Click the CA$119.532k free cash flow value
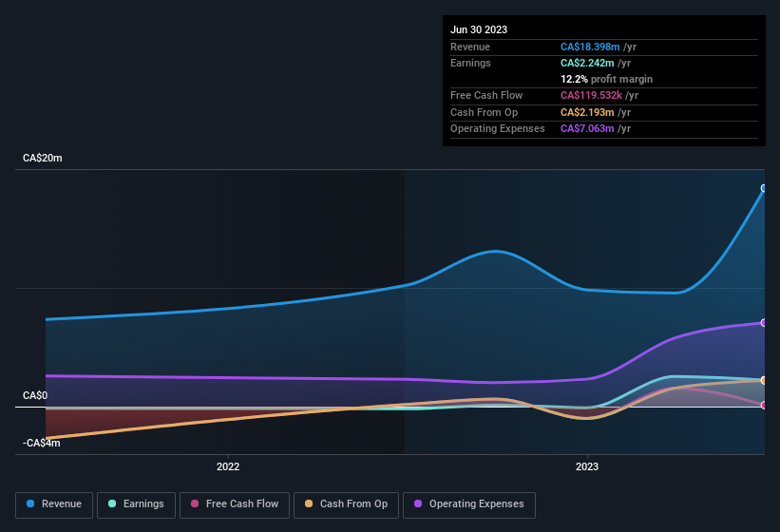The height and width of the screenshot is (532, 780). coord(591,95)
